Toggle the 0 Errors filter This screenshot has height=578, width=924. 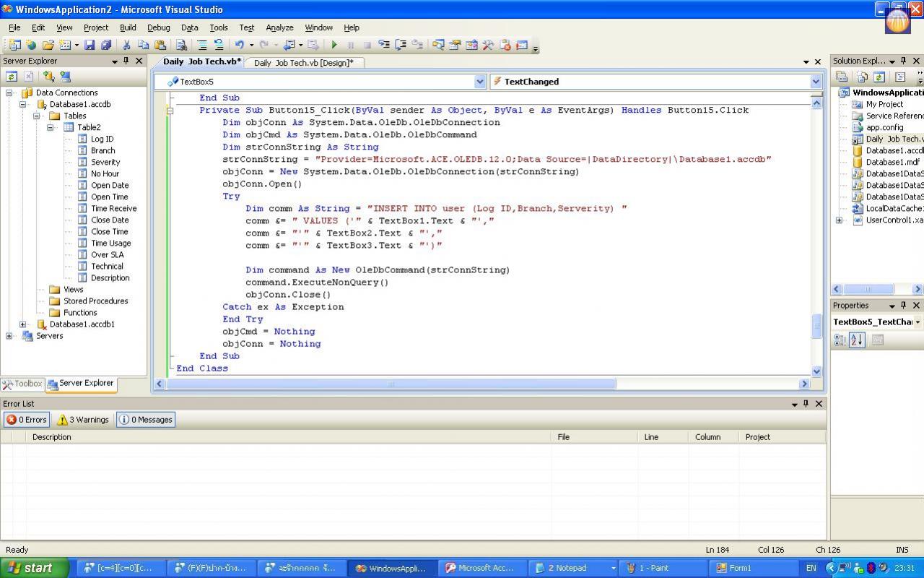point(27,420)
